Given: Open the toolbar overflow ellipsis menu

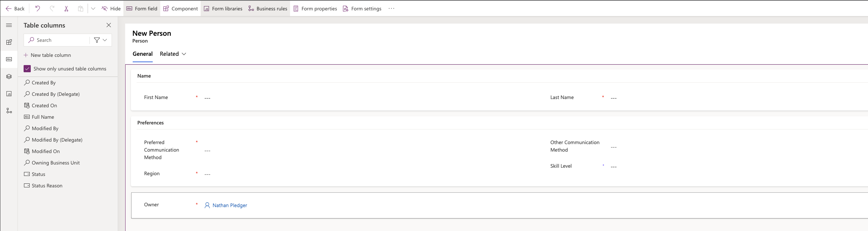Looking at the screenshot, I should [x=391, y=9].
